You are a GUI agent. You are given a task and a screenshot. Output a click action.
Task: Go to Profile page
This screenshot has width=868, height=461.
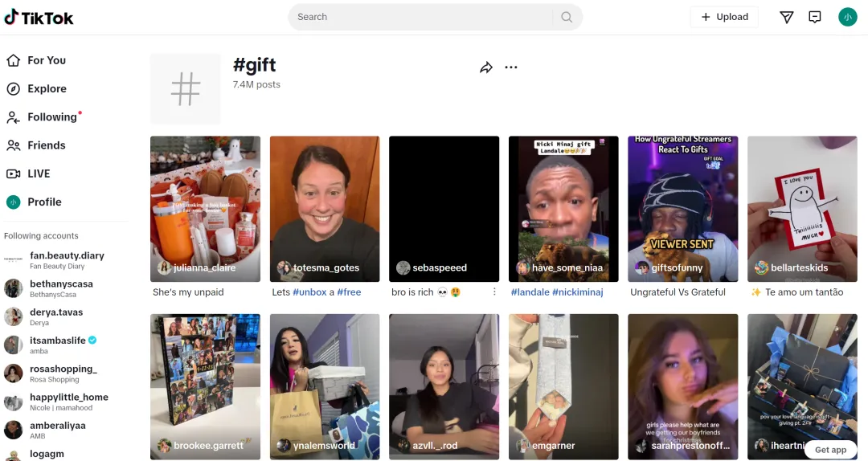(x=44, y=202)
